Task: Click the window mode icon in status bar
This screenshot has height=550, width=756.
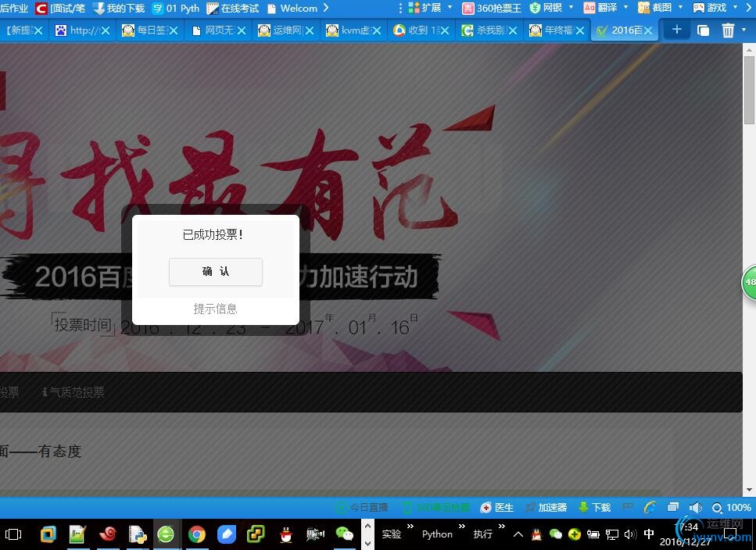Action: click(673, 507)
